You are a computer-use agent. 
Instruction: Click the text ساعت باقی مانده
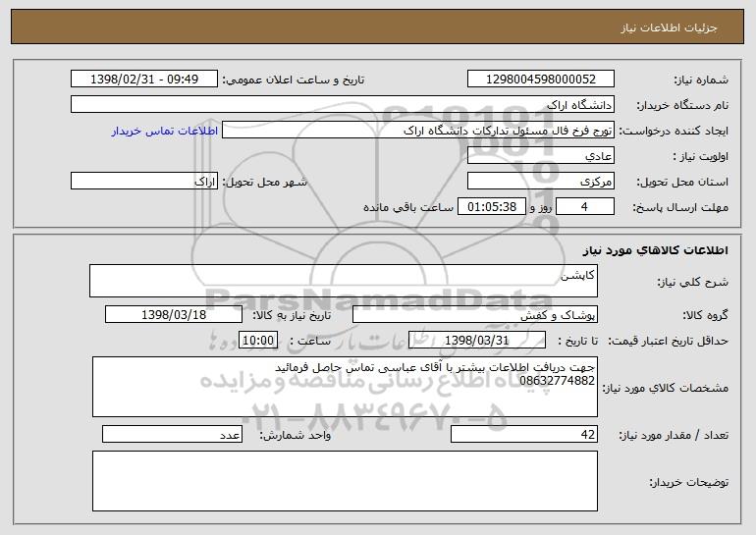tap(407, 207)
